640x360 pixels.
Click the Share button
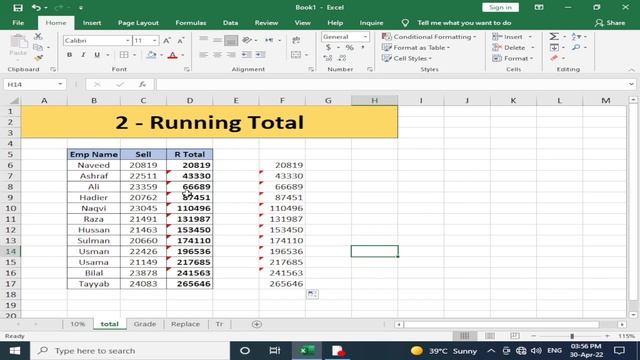pos(610,23)
